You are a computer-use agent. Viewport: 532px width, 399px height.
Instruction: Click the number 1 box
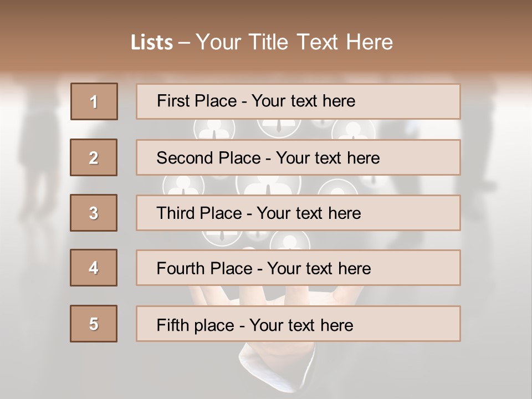(94, 101)
